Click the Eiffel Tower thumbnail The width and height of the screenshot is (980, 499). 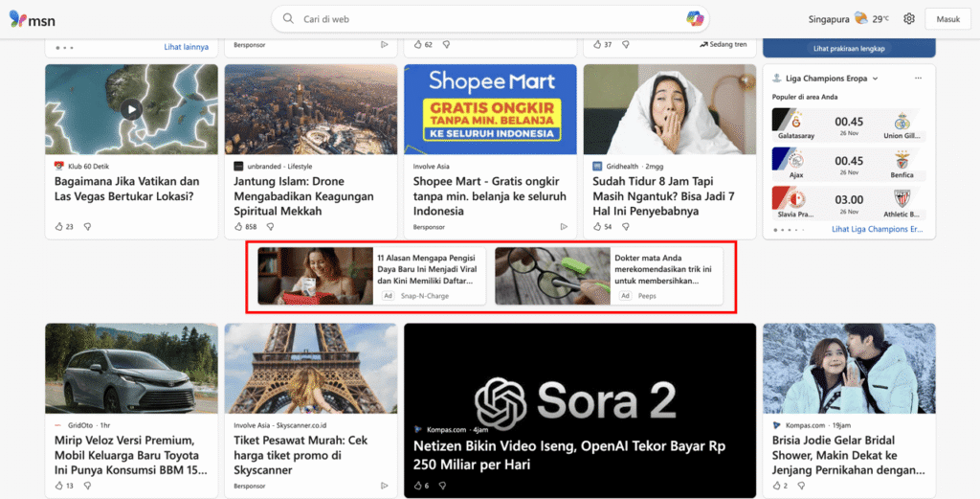[x=311, y=369]
